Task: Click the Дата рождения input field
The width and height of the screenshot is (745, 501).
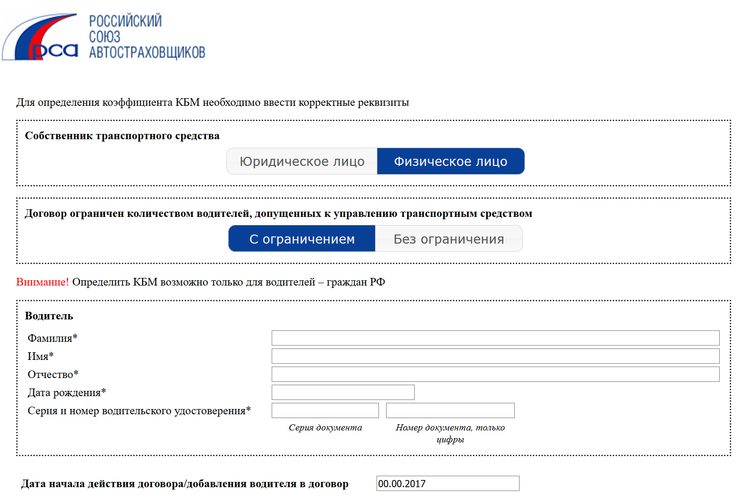Action: 343,392
